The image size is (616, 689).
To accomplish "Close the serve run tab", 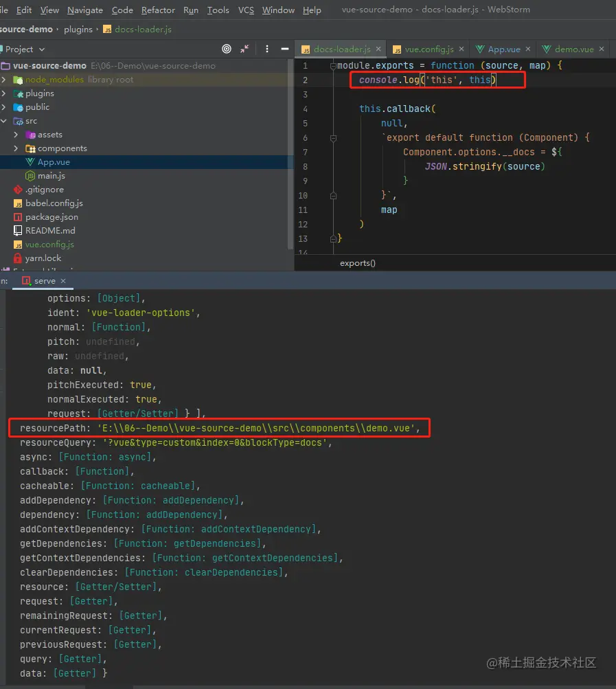I will (63, 281).
